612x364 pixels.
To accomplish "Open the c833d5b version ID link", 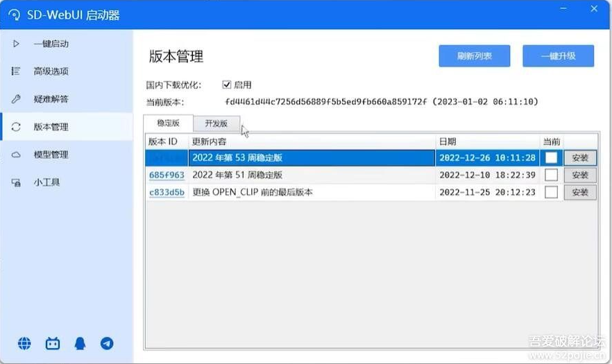I will pyautogui.click(x=167, y=192).
